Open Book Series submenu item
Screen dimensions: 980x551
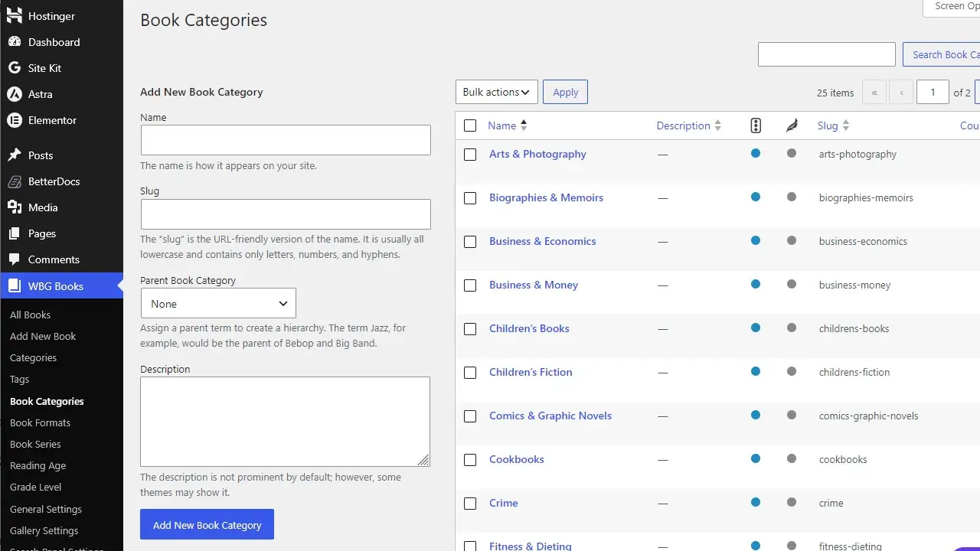(35, 444)
